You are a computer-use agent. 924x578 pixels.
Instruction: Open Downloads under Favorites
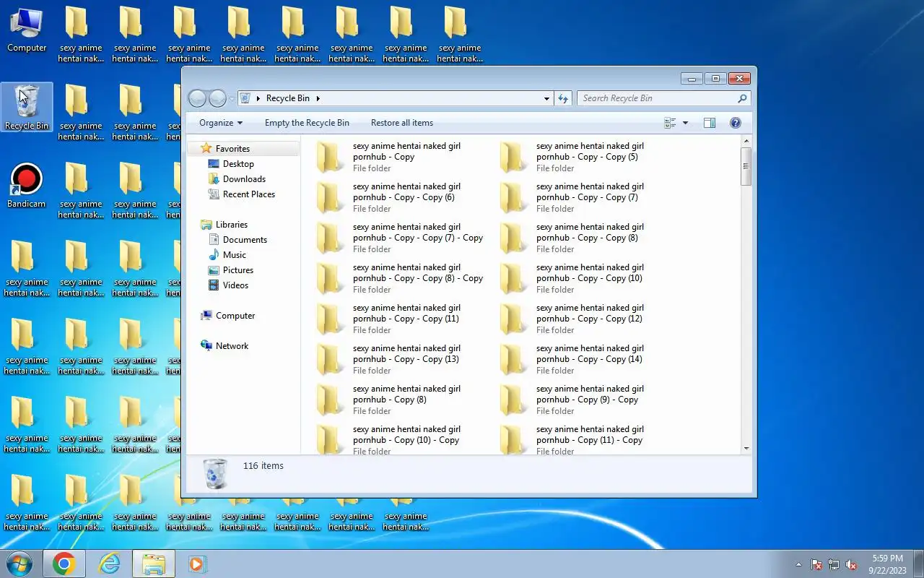point(244,179)
